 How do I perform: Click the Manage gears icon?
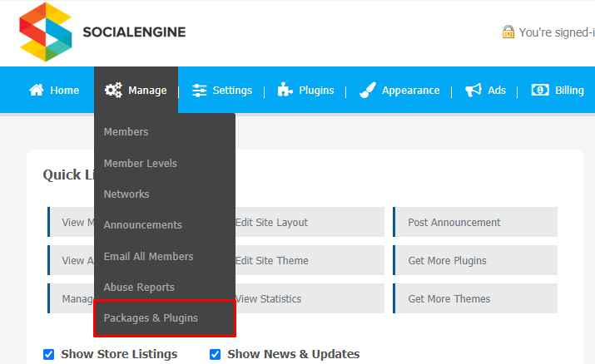pyautogui.click(x=113, y=91)
